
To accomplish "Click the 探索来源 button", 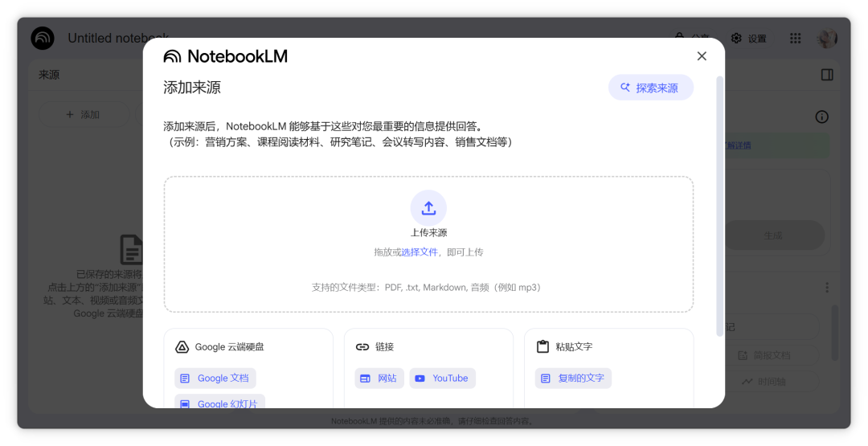I will click(650, 88).
